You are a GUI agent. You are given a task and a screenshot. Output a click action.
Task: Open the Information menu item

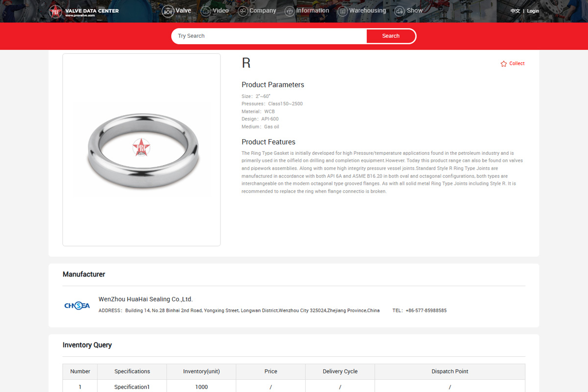pyautogui.click(x=313, y=10)
